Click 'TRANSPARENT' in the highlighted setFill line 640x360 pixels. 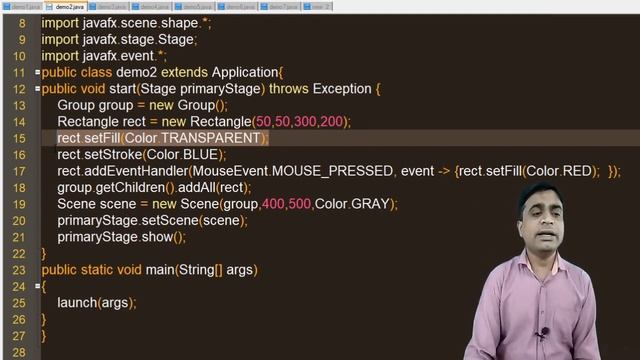(x=211, y=138)
